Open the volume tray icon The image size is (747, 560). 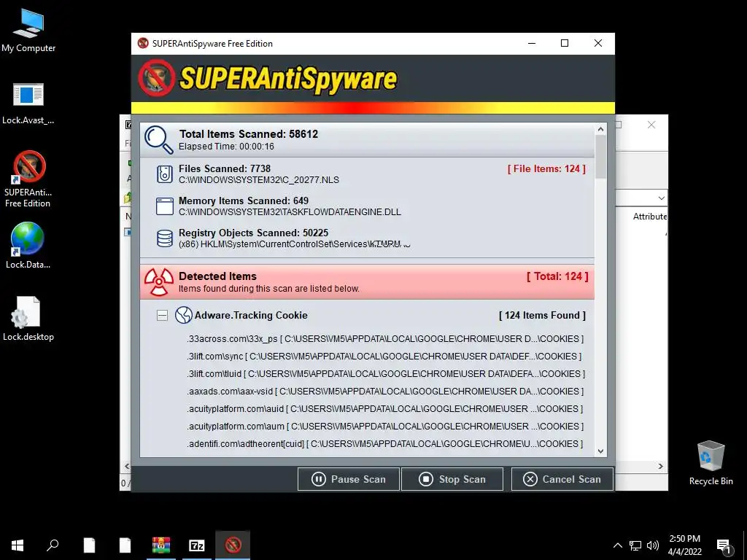click(653, 545)
